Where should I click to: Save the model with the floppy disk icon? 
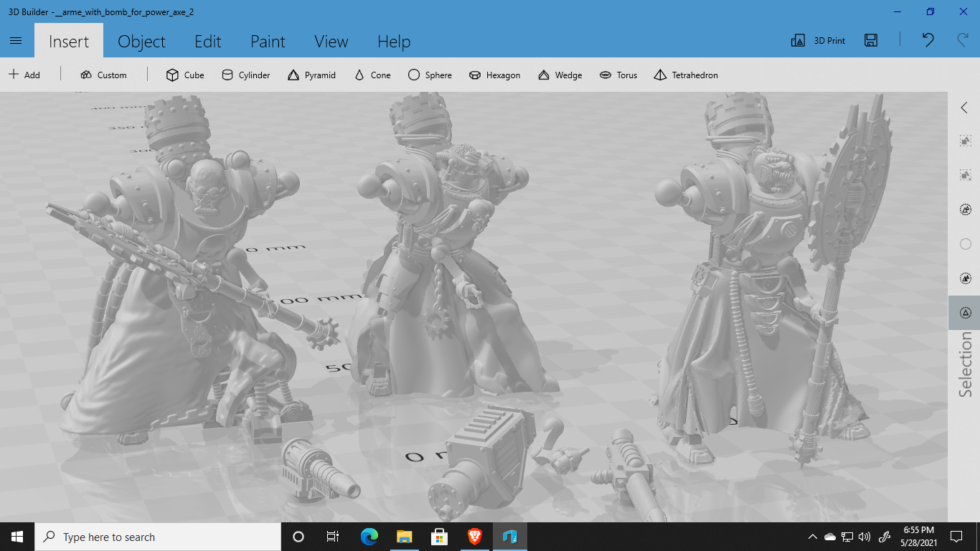pos(871,40)
